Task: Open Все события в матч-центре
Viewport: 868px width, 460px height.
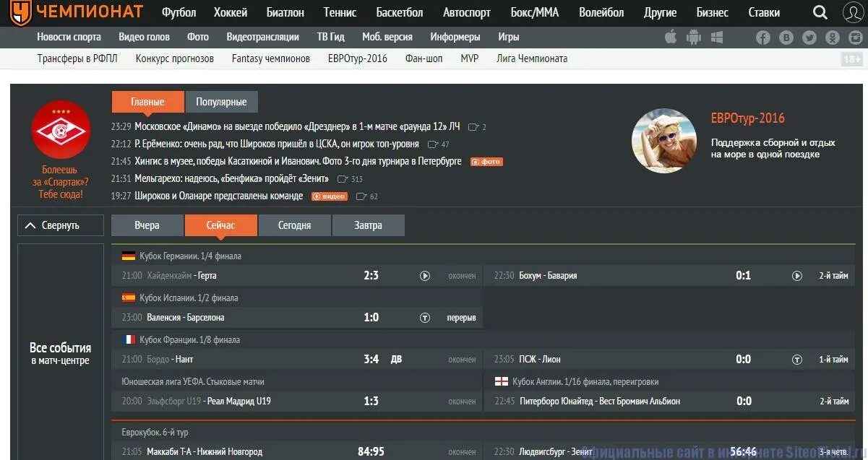Action: pos(61,353)
